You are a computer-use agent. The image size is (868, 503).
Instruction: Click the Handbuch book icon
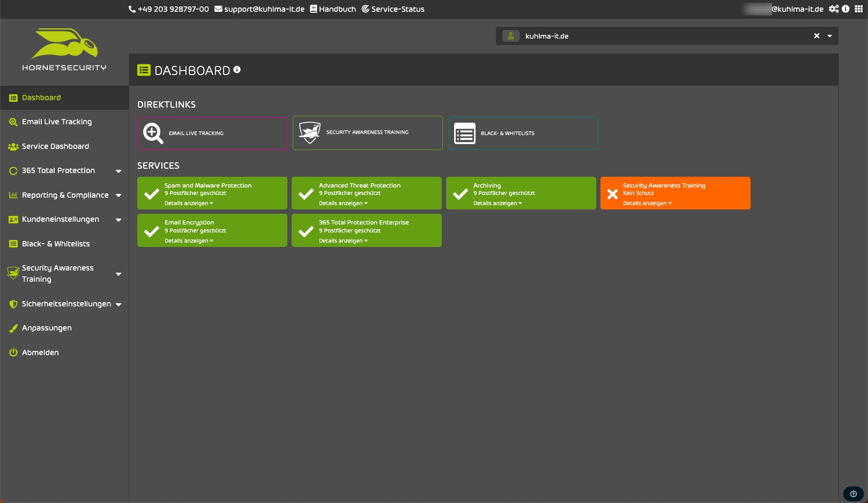(x=314, y=9)
